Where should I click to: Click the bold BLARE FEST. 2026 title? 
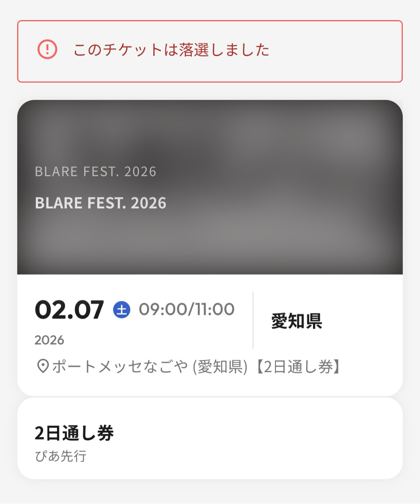click(x=101, y=203)
